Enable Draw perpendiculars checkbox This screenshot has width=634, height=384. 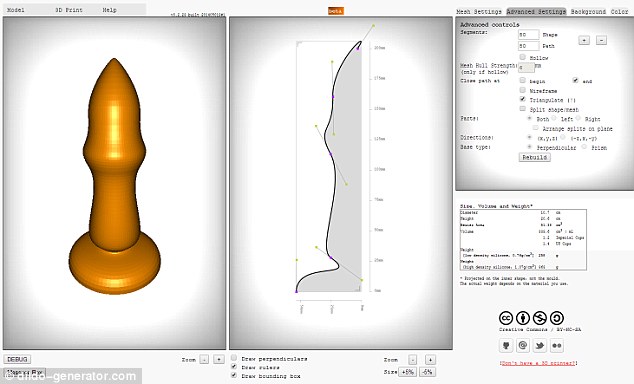pyautogui.click(x=234, y=358)
